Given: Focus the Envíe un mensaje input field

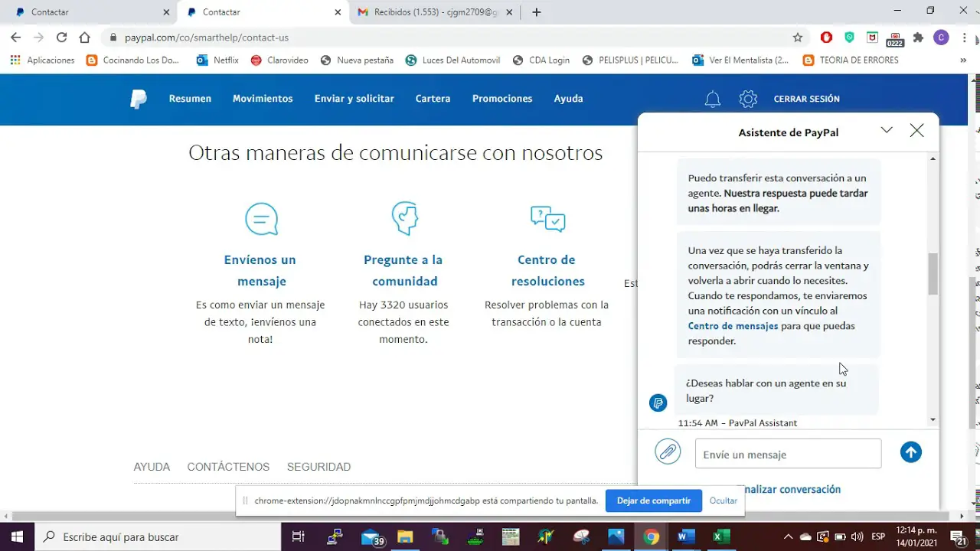Looking at the screenshot, I should [788, 454].
